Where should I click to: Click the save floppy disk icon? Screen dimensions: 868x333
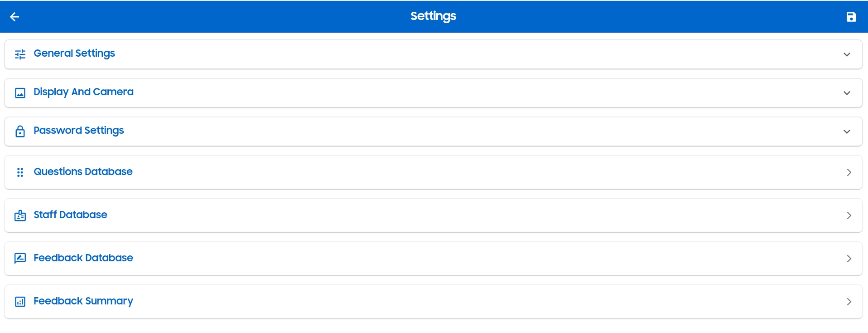coord(851,17)
